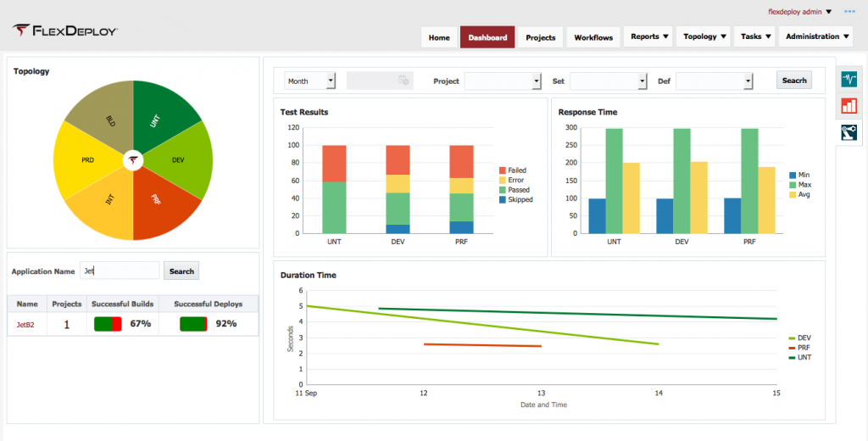This screenshot has height=441, width=868.
Task: Click the Successful Deploys column header
Action: pos(209,304)
